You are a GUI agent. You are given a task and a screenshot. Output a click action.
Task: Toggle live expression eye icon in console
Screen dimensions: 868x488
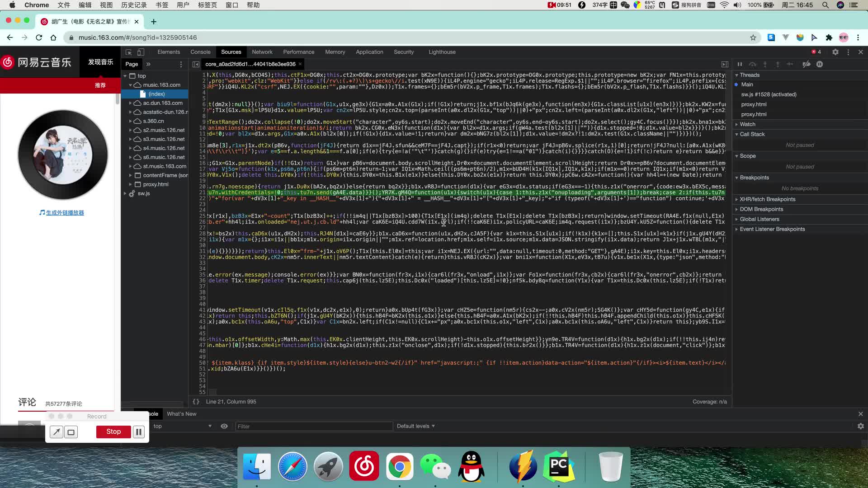click(224, 426)
